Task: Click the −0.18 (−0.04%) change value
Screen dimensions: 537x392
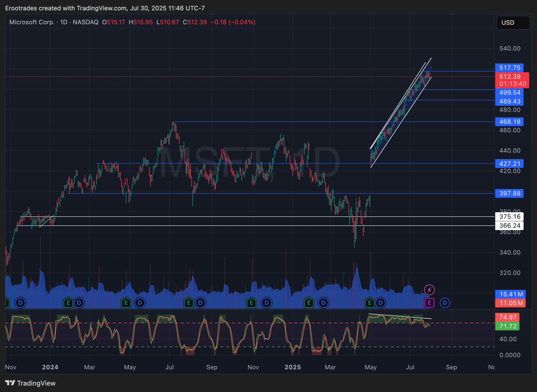Action: (x=233, y=22)
